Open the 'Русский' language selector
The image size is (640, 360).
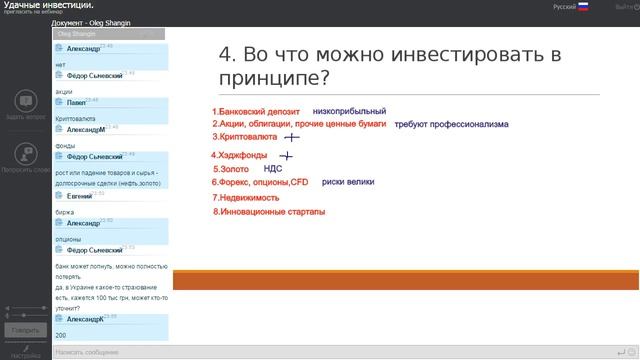click(564, 7)
